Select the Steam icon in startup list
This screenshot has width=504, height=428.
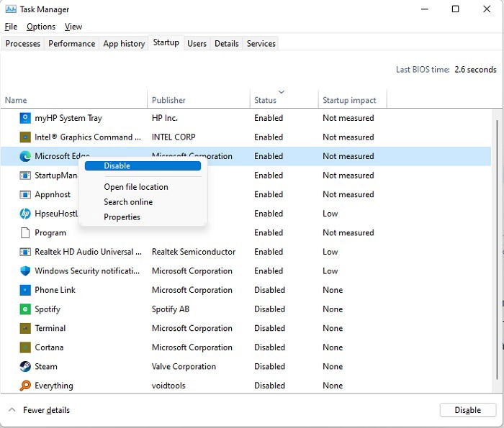[25, 366]
